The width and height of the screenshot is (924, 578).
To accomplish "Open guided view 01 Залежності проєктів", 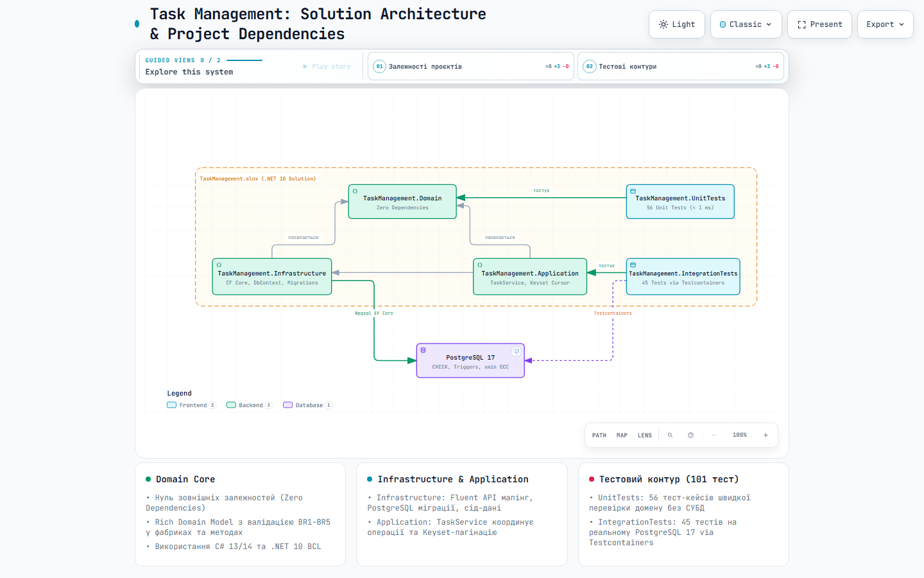I will point(471,66).
